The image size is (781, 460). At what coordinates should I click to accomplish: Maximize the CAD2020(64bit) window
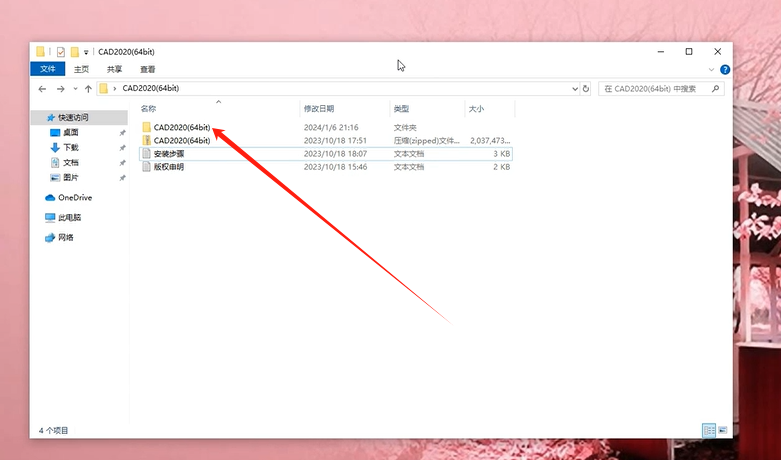pyautogui.click(x=689, y=52)
